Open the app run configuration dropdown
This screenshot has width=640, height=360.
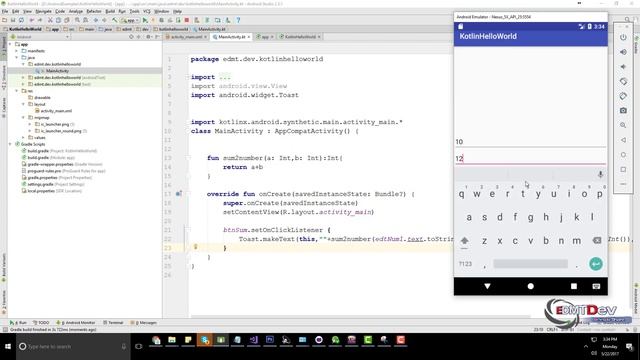pyautogui.click(x=130, y=20)
